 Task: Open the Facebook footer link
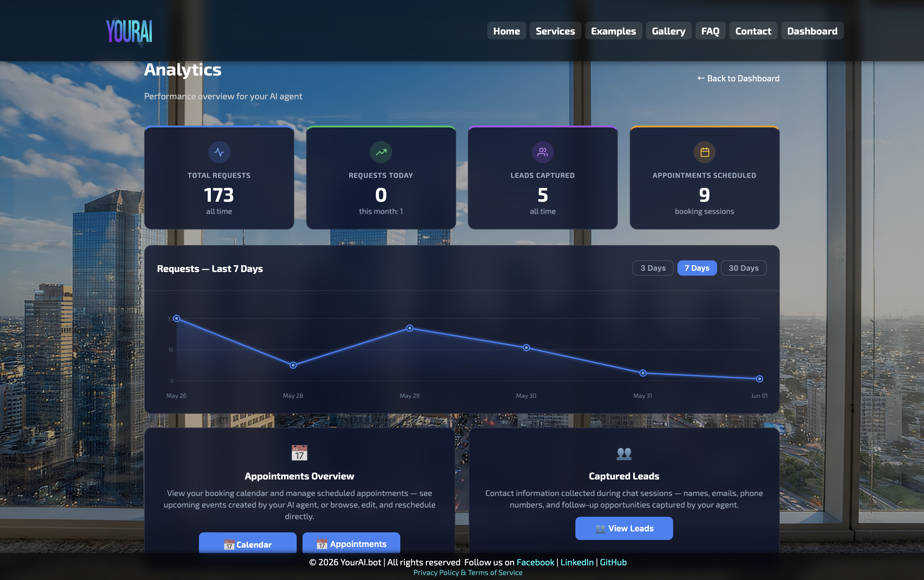[x=535, y=562]
